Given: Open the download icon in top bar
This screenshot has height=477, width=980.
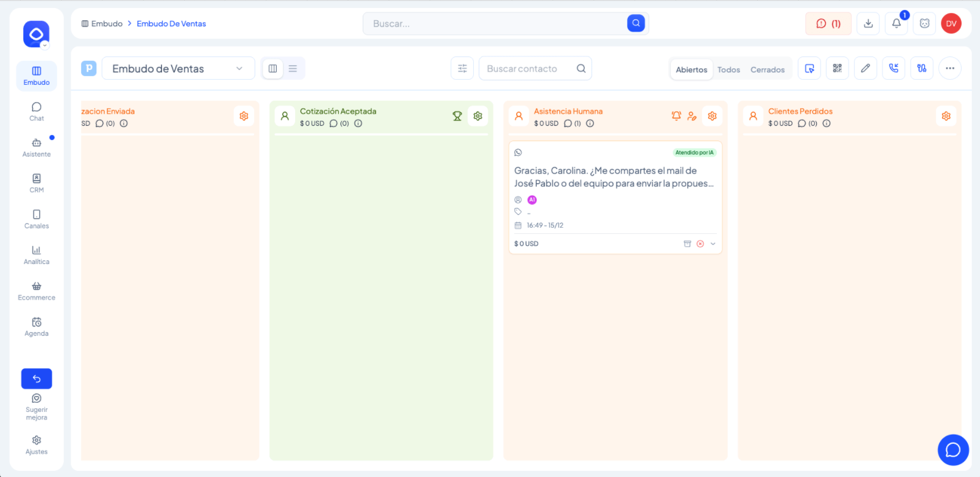Looking at the screenshot, I should point(868,24).
